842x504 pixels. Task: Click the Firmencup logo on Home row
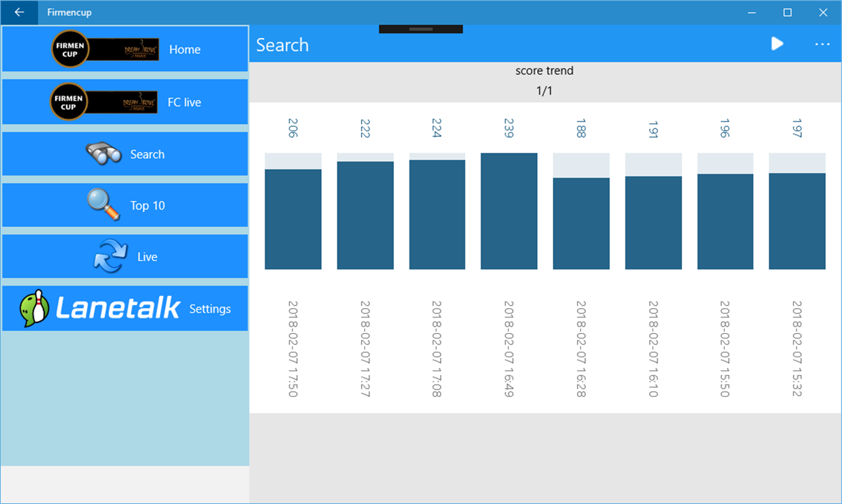tap(105, 49)
